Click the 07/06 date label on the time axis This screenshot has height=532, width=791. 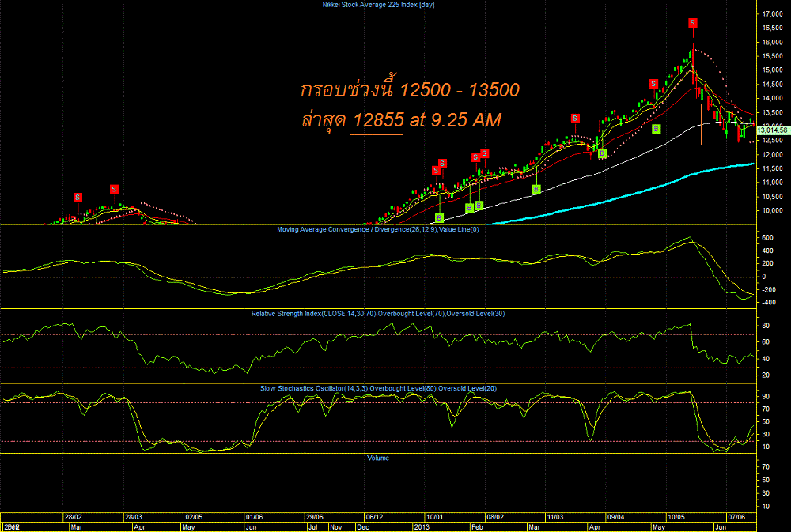click(x=736, y=517)
